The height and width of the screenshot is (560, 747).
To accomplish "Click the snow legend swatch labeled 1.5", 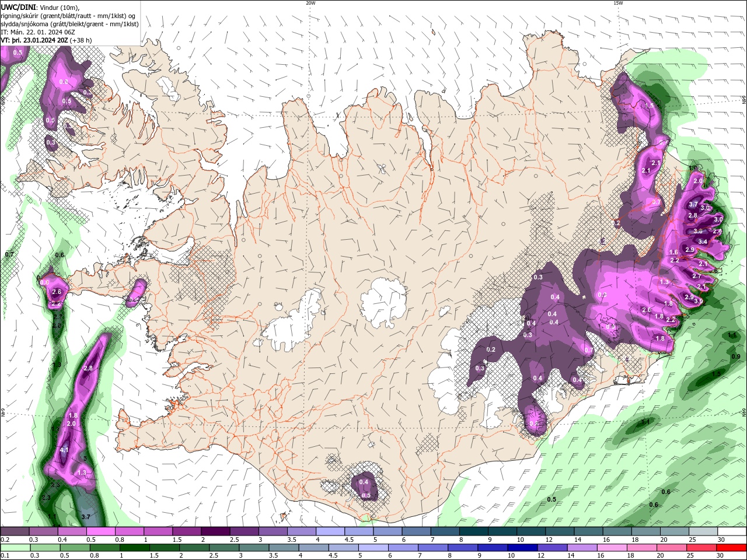I will click(187, 531).
